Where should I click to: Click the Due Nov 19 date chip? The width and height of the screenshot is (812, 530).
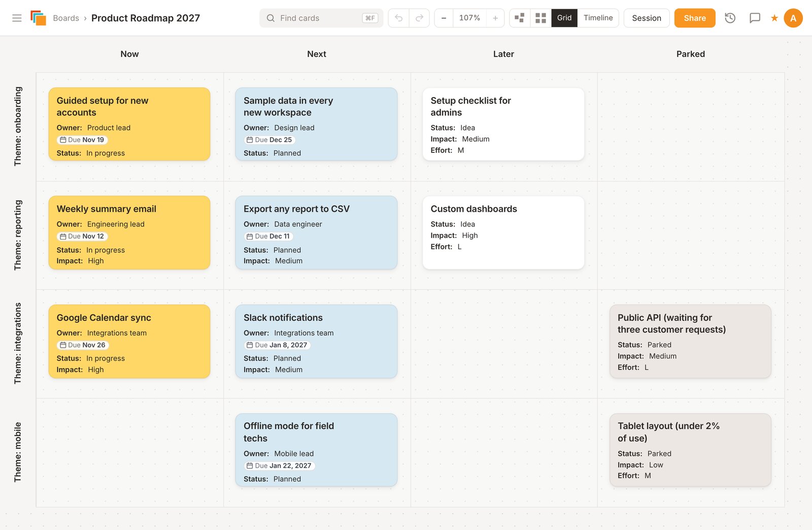pos(82,140)
